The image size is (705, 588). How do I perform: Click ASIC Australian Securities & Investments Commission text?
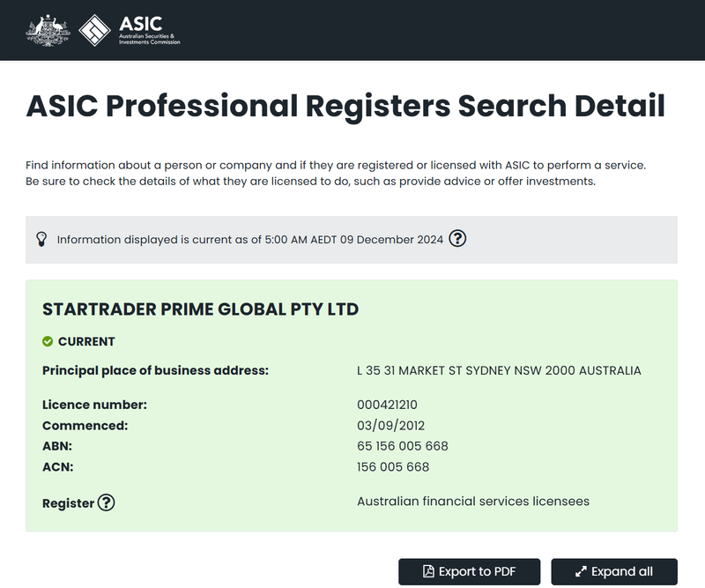point(149,30)
